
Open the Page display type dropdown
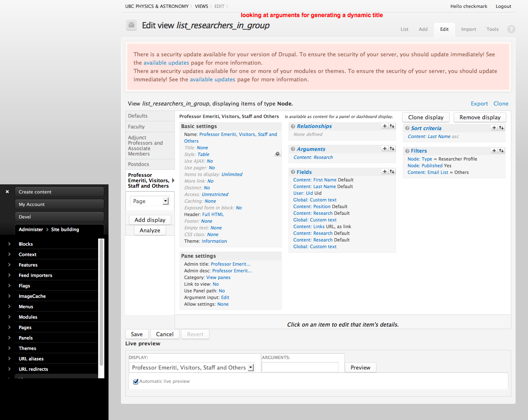pos(166,201)
